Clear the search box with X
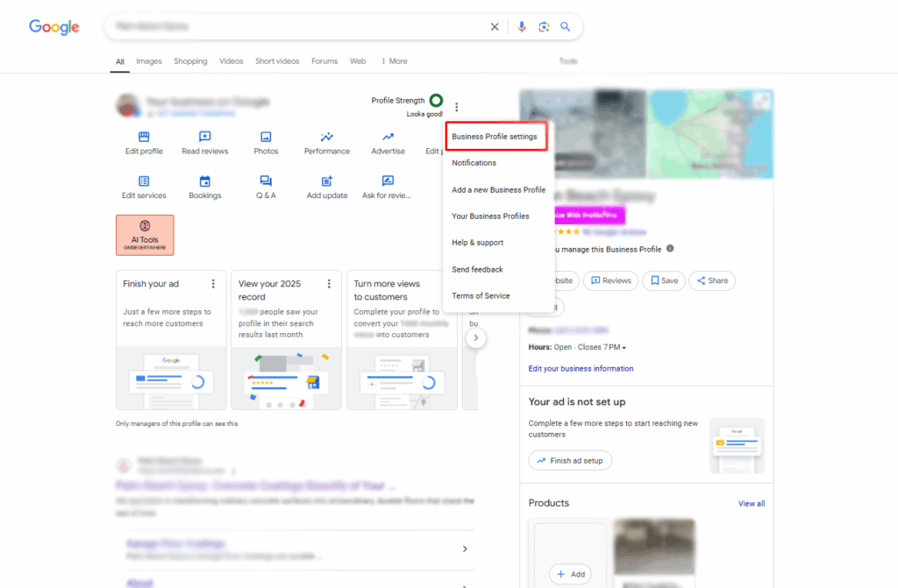 coord(495,27)
